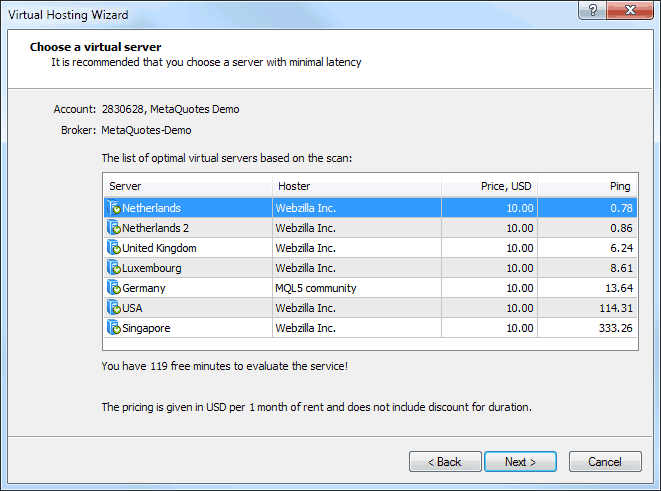This screenshot has width=661, height=491.
Task: Click the Germany server icon
Action: pos(114,288)
